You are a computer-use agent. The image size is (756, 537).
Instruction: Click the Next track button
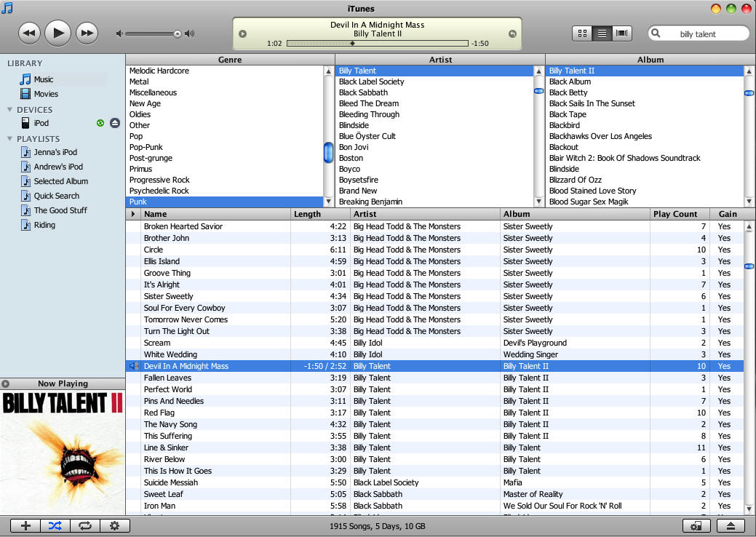(x=87, y=33)
